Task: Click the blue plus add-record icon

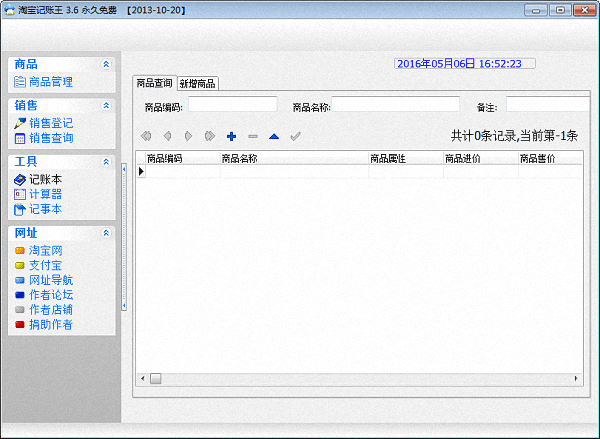Action: tap(231, 136)
